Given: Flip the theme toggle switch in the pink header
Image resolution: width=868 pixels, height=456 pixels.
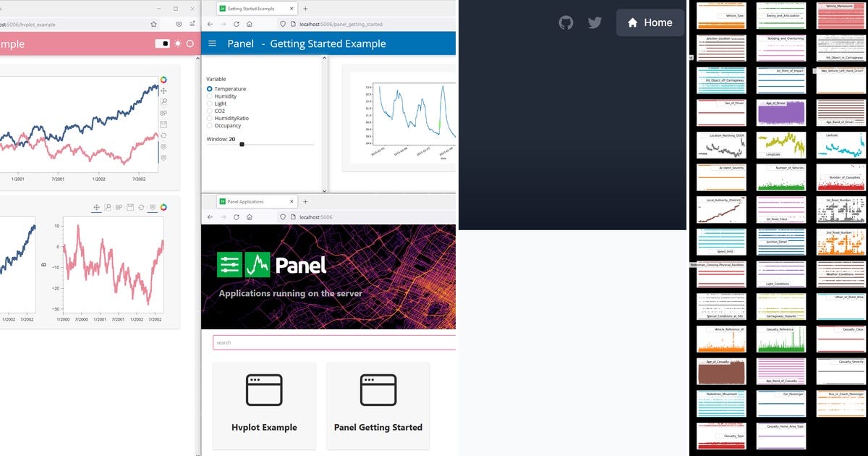Looking at the screenshot, I should (163, 43).
